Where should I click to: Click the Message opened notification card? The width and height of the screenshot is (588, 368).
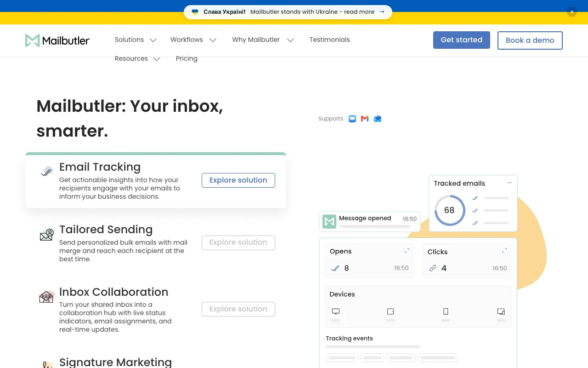(370, 221)
